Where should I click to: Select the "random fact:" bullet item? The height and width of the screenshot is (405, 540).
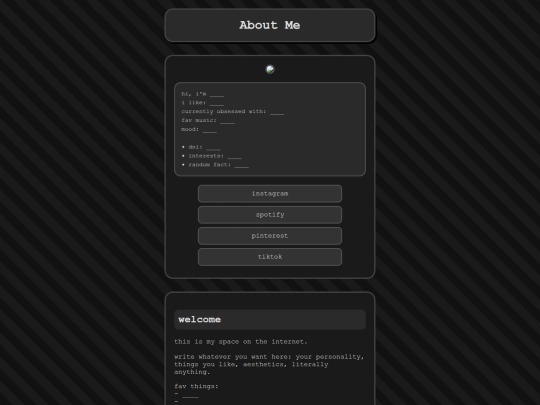click(215, 165)
